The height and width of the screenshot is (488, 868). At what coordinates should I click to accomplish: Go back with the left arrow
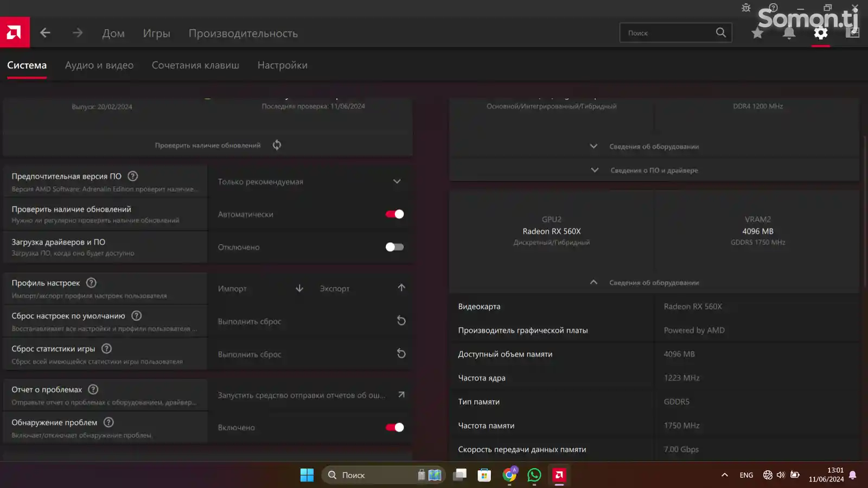(x=45, y=33)
